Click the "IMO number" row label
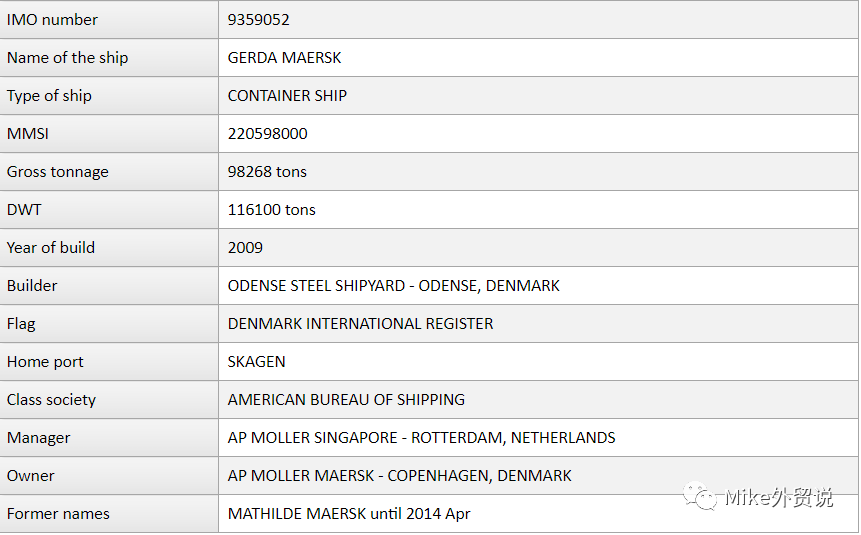Viewport: 861px width, 535px height. coord(52,19)
